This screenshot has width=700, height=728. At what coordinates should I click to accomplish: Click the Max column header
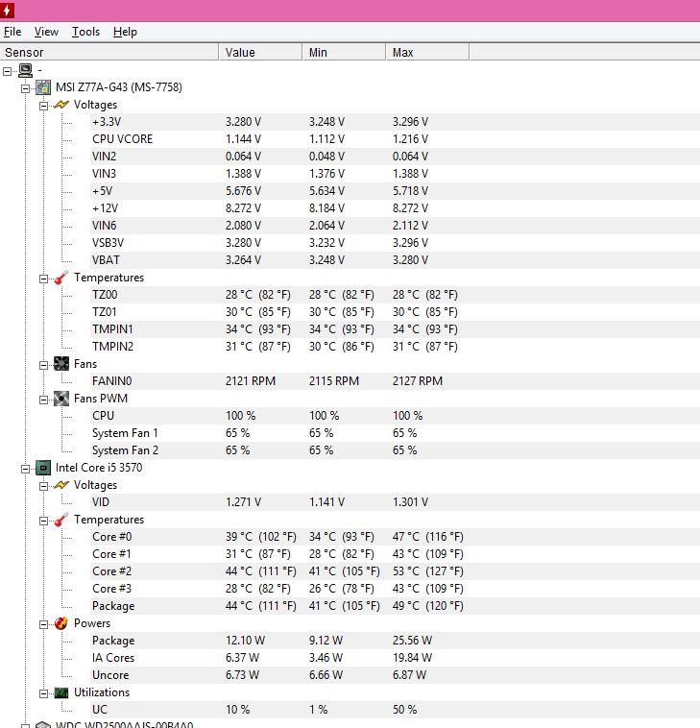pos(427,52)
